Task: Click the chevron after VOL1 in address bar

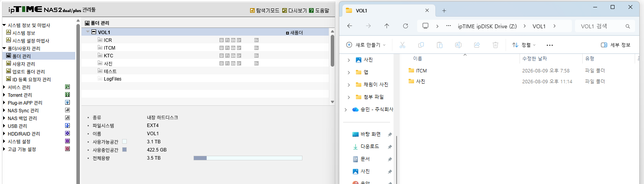Action: click(554, 26)
